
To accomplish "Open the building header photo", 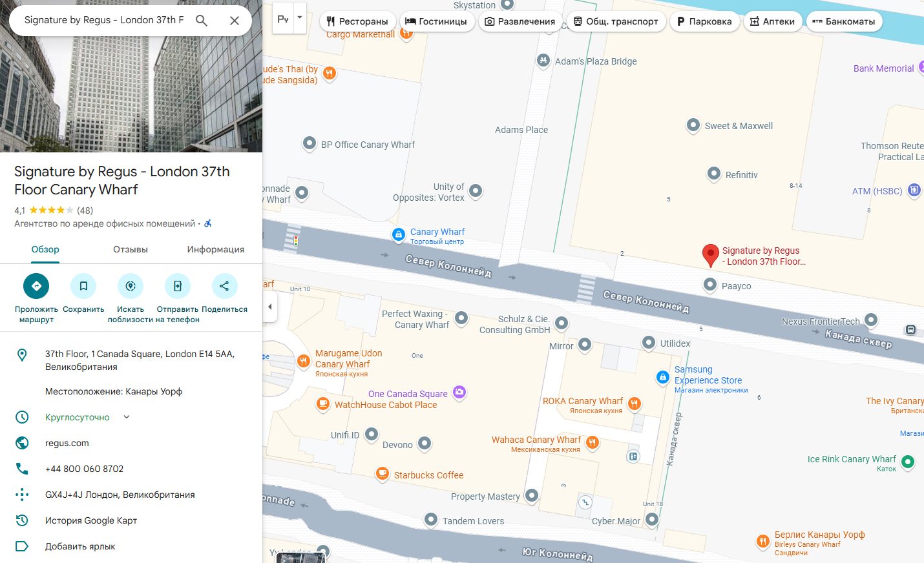I will click(131, 76).
